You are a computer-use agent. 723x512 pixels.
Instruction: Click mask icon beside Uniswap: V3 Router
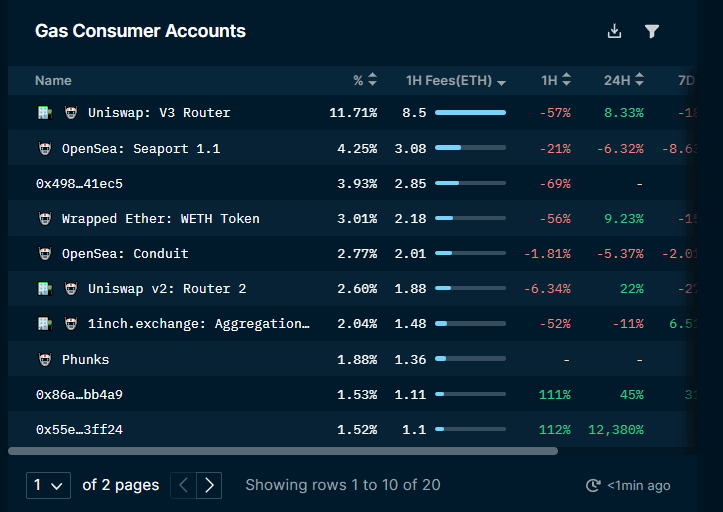click(x=71, y=113)
